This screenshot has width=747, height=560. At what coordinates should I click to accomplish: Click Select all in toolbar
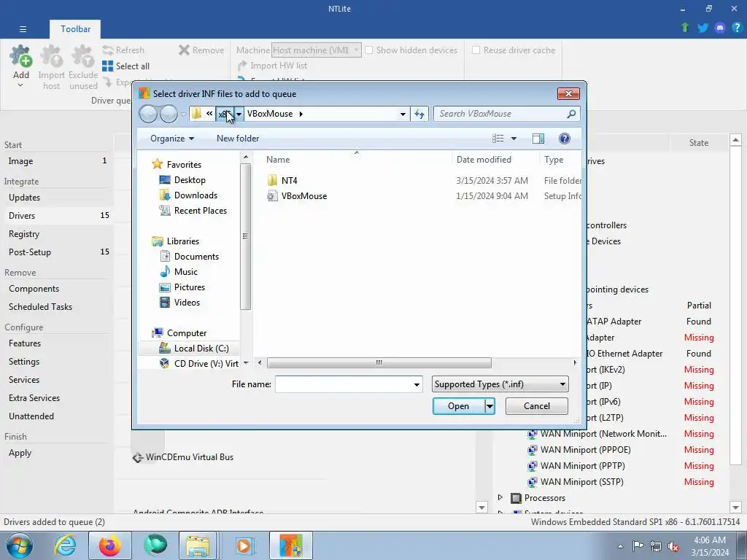click(125, 66)
